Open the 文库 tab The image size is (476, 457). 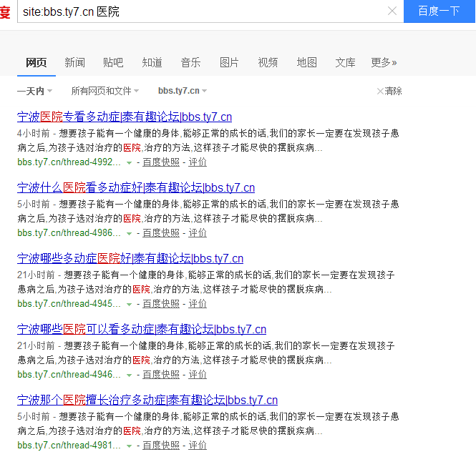[x=345, y=62]
